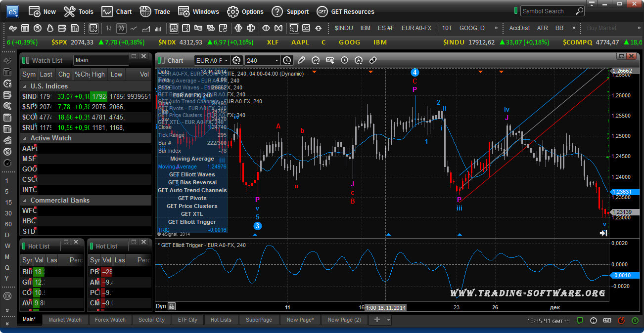The width and height of the screenshot is (644, 333).
Task: Click the percent scale toolbar icon
Action: (x=210, y=28)
